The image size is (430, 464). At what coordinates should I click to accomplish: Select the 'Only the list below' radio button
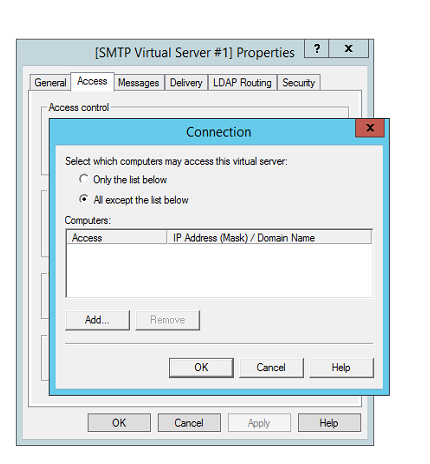pyautogui.click(x=84, y=179)
